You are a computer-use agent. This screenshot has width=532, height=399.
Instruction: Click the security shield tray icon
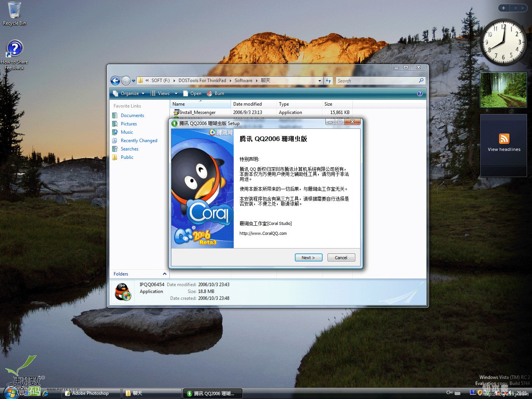(x=480, y=393)
